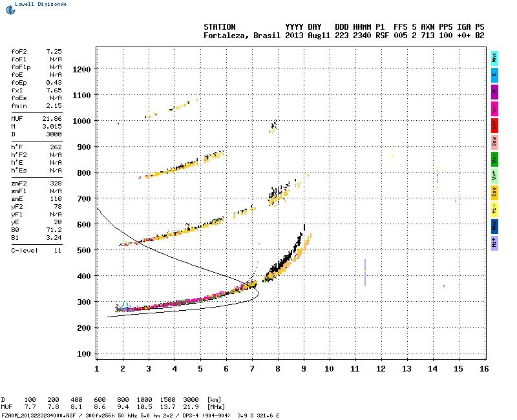
Task: Click the time 2340 in header
Action: click(362, 36)
